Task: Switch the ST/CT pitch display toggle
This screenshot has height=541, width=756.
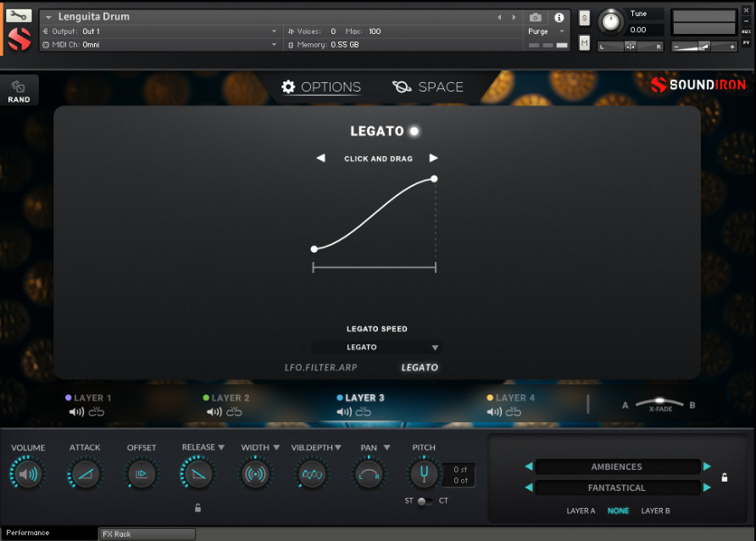Action: point(424,501)
